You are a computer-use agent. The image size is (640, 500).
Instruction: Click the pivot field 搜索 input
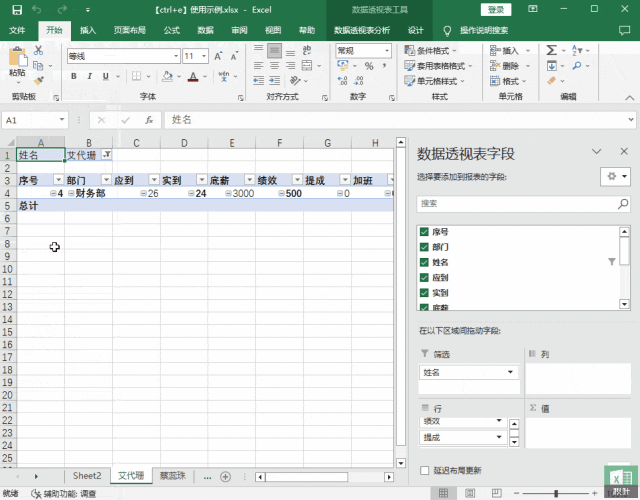523,203
